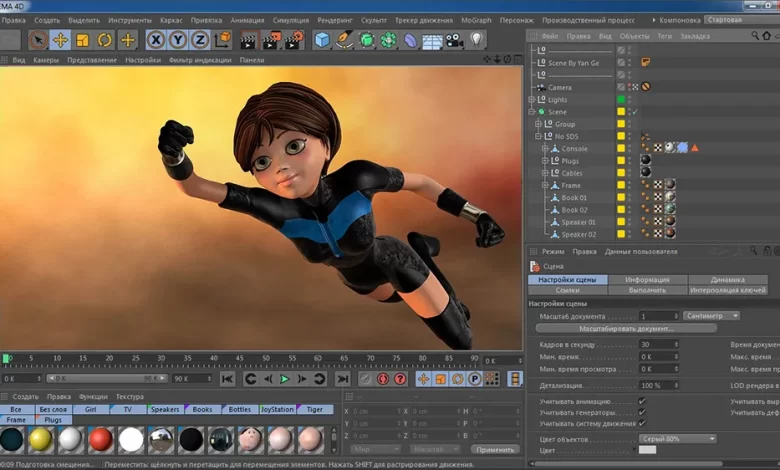Switch to the 'Динамика' tab
Image resolution: width=780 pixels, height=470 pixels.
[727, 280]
